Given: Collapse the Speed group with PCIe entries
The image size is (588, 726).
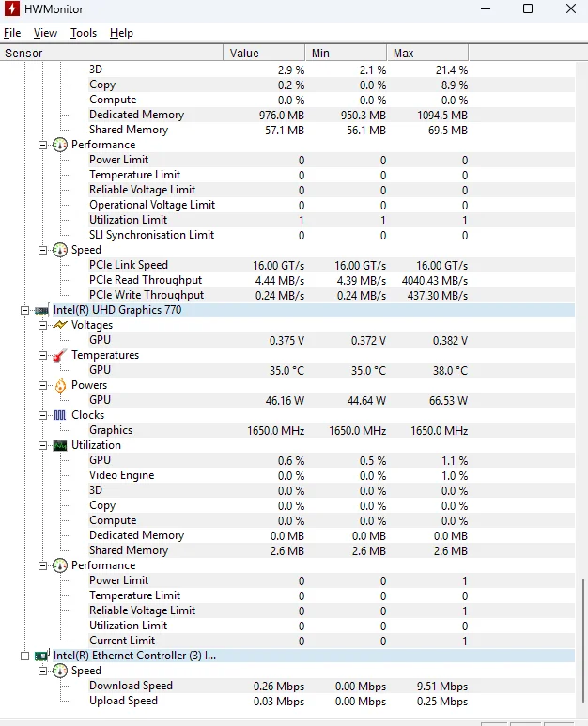Looking at the screenshot, I should click(x=42, y=250).
